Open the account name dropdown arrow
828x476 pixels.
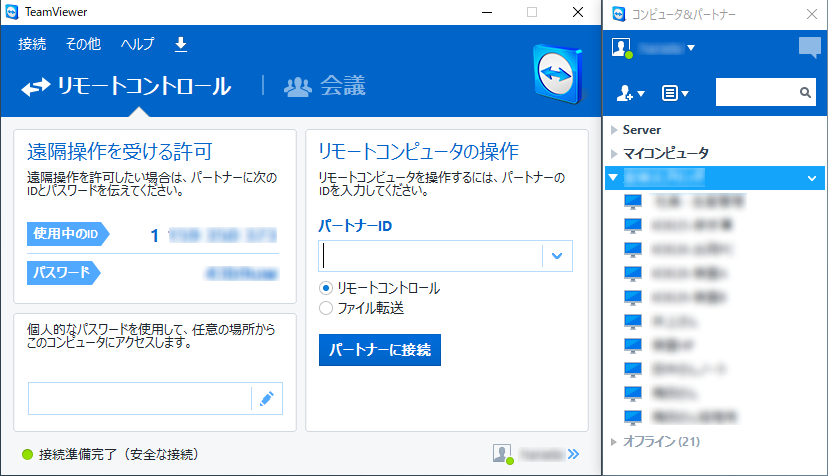pos(691,48)
